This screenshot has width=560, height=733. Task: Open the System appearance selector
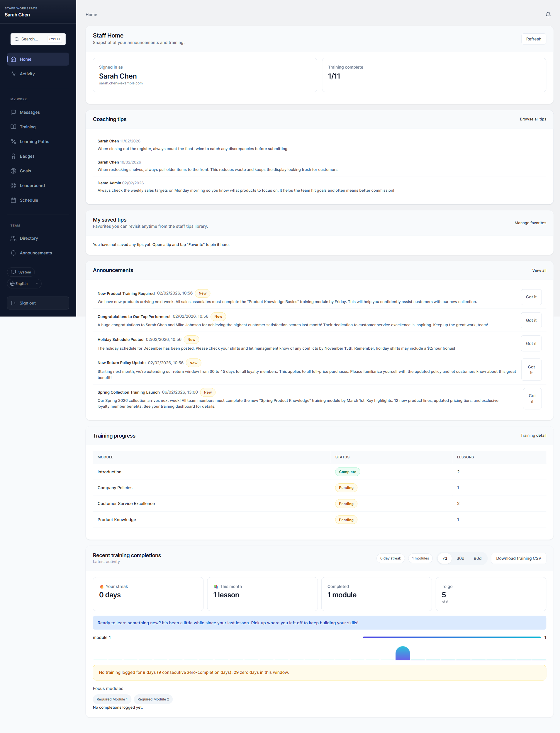[21, 272]
